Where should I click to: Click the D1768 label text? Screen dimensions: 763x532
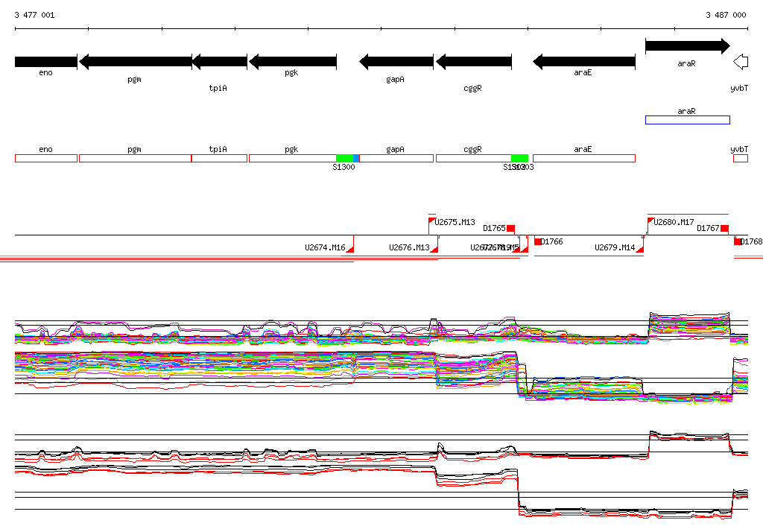click(x=751, y=241)
